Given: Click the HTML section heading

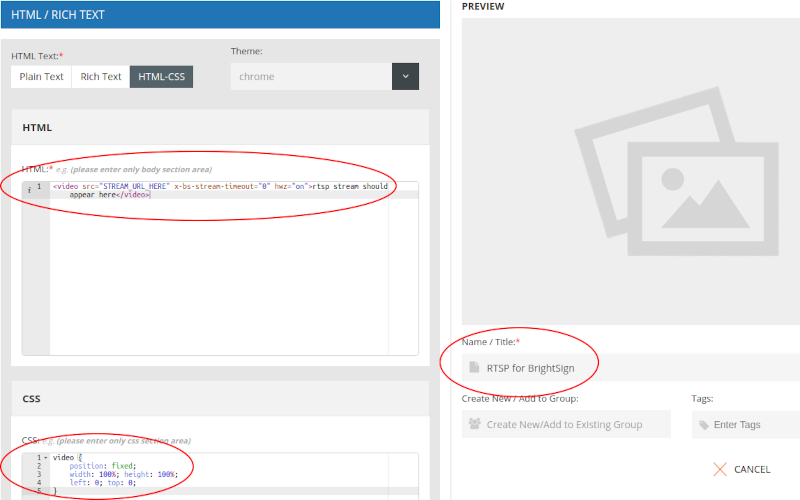Looking at the screenshot, I should point(37,128).
